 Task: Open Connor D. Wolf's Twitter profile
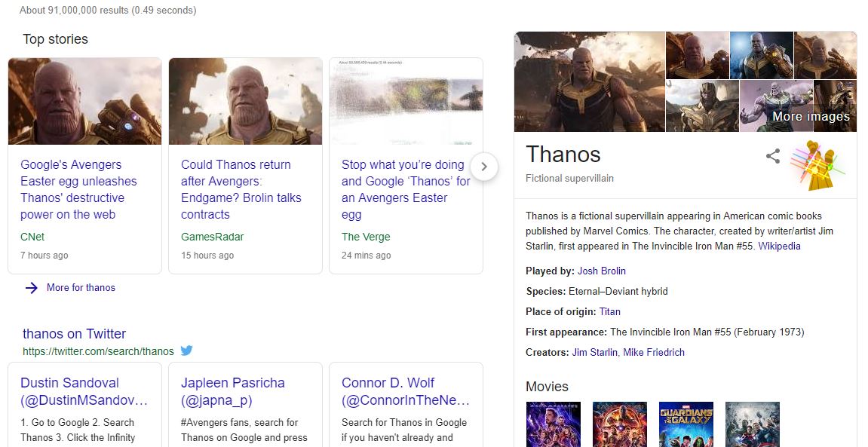tap(405, 391)
